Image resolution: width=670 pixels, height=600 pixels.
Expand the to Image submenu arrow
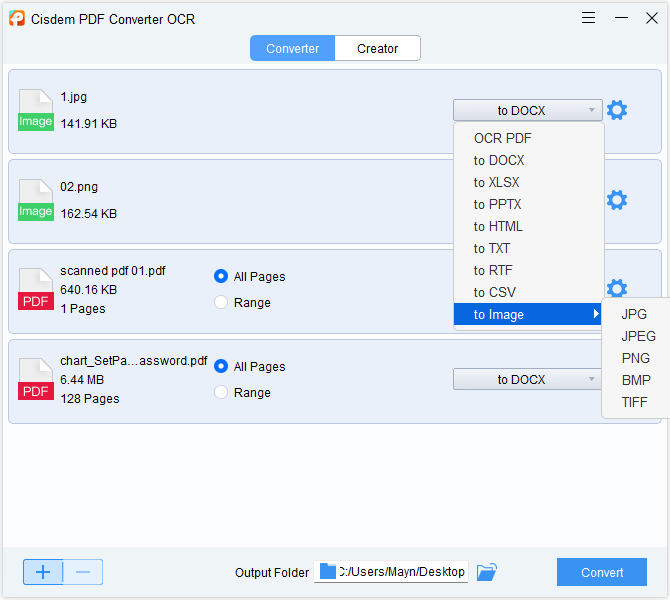click(596, 314)
